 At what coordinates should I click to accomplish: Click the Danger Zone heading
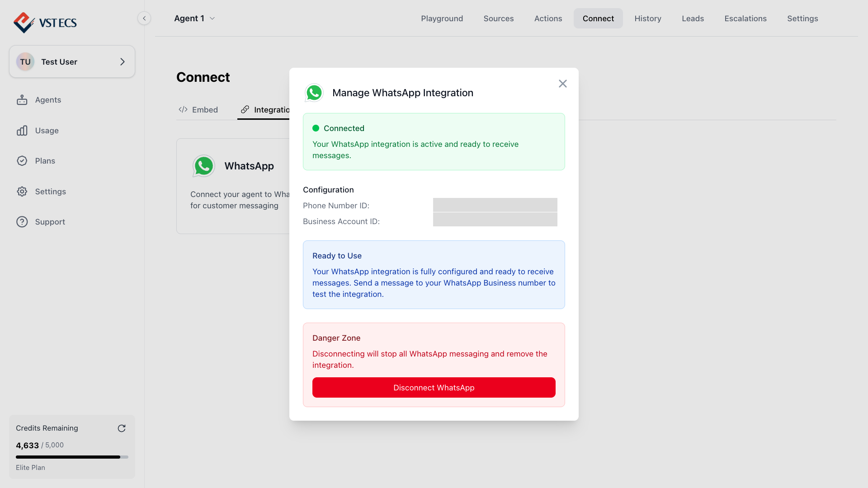(336, 338)
